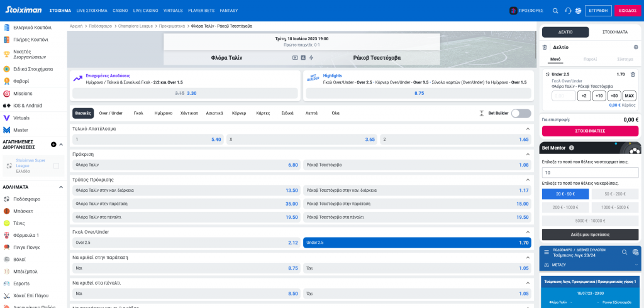Select boosted odds 3.30 offer
This screenshot has height=308, width=644.
tap(185, 93)
